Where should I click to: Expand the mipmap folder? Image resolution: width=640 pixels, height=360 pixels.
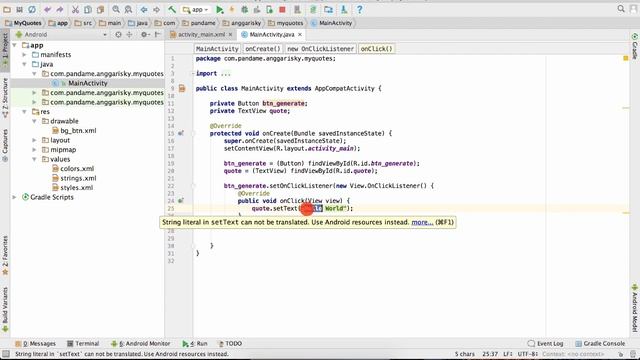(x=34, y=150)
